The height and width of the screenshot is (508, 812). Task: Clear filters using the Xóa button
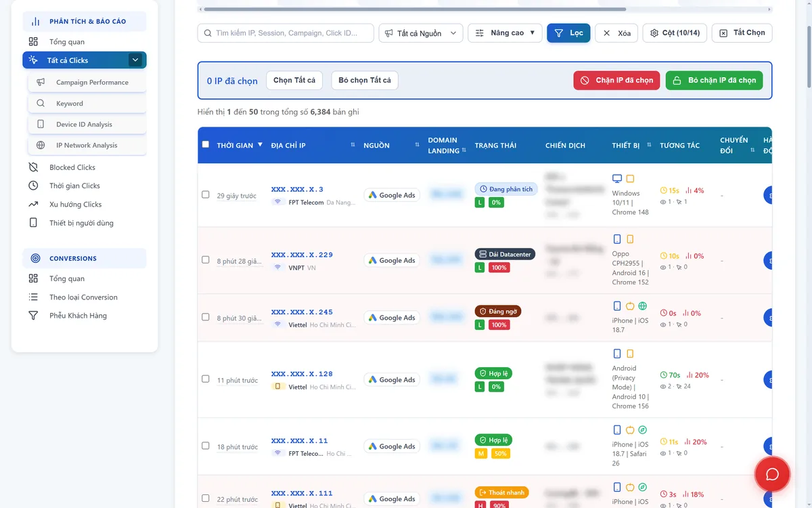pos(616,33)
